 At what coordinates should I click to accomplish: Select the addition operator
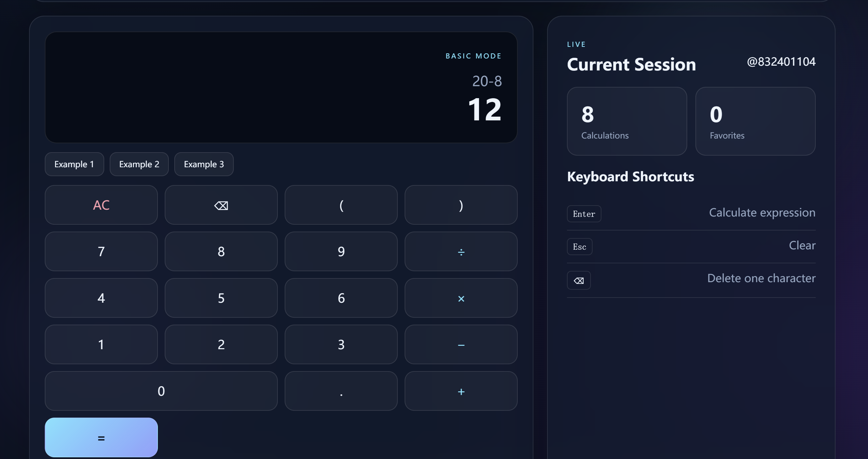coord(461,391)
